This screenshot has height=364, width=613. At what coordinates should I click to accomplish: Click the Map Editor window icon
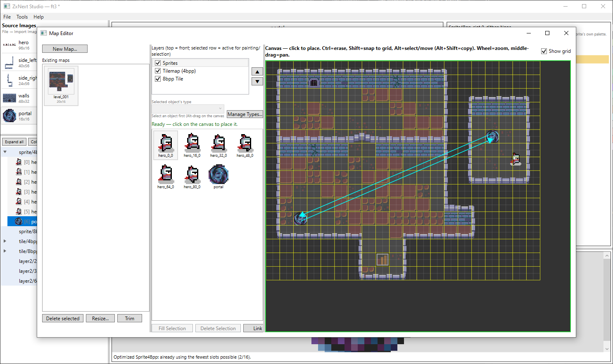[44, 33]
